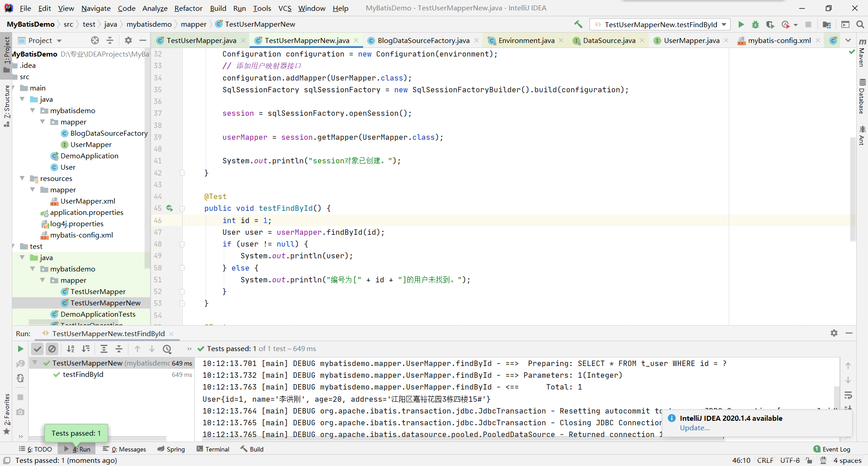This screenshot has width=868, height=466.
Task: Collapse the method fold marker at line 45
Action: [x=182, y=209]
